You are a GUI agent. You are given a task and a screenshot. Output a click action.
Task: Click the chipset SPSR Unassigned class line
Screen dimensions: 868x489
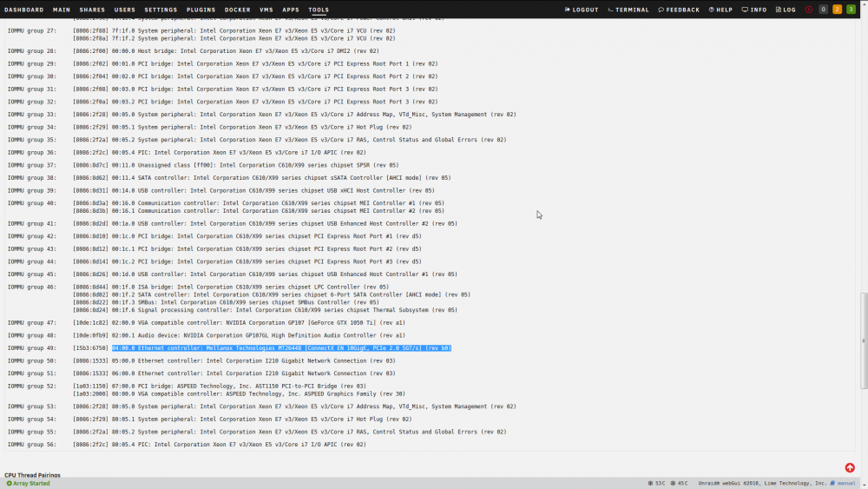coord(236,165)
